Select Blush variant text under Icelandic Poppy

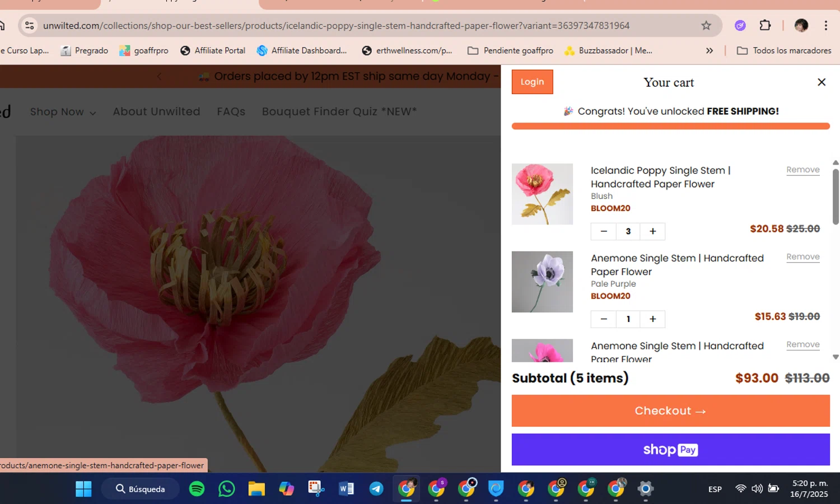point(601,196)
